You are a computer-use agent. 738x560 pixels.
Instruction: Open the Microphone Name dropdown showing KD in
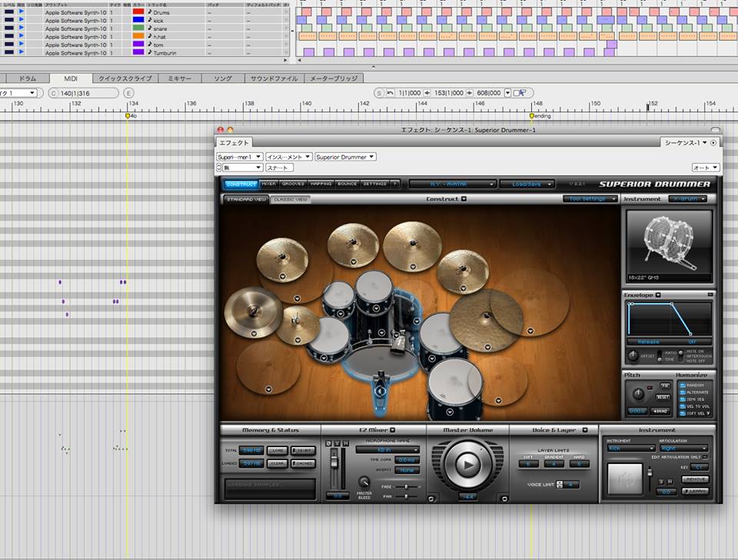pyautogui.click(x=387, y=450)
